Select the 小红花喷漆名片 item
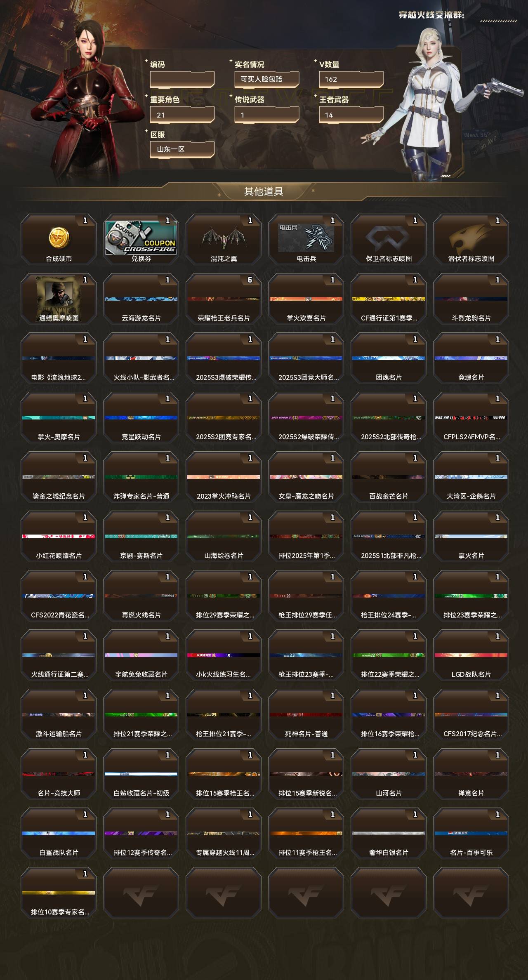Screen dimensions: 528x980 pyautogui.click(x=59, y=537)
